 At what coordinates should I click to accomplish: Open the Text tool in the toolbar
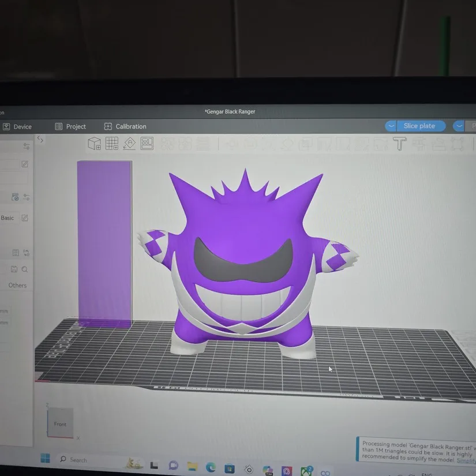[400, 143]
